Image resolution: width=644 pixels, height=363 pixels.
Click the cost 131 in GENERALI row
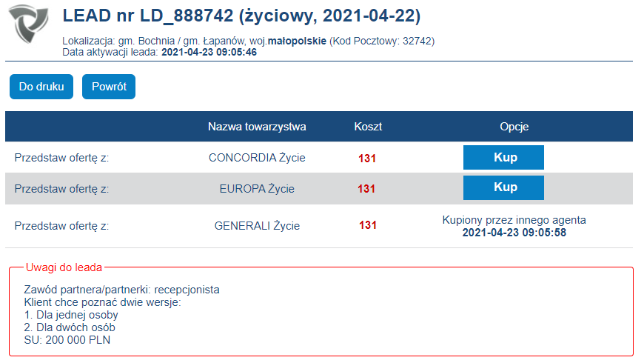[368, 225]
